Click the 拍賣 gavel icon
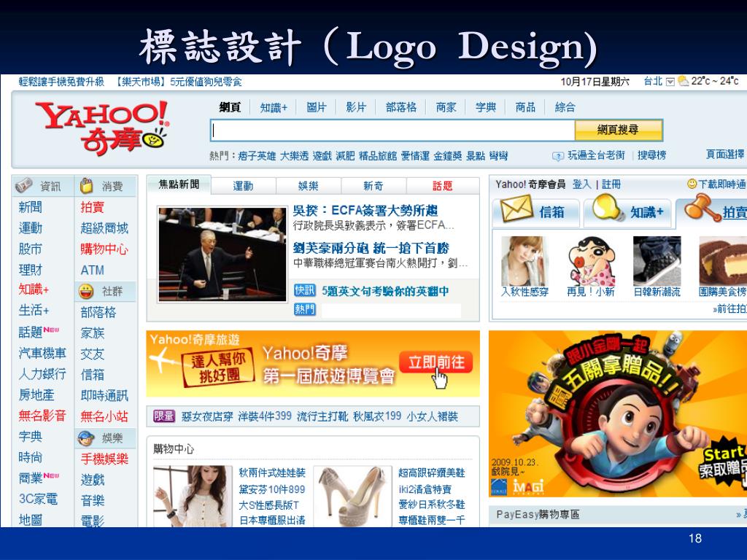Screen dimensions: 747x560 [x=702, y=208]
